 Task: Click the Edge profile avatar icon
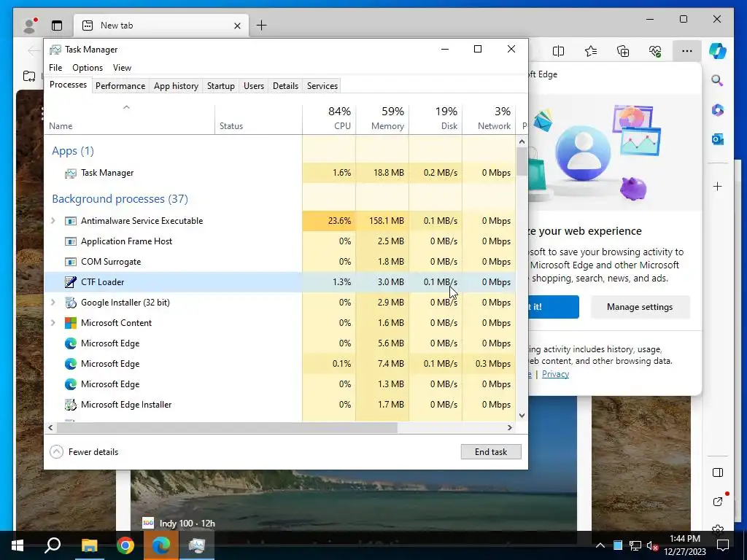tap(30, 26)
